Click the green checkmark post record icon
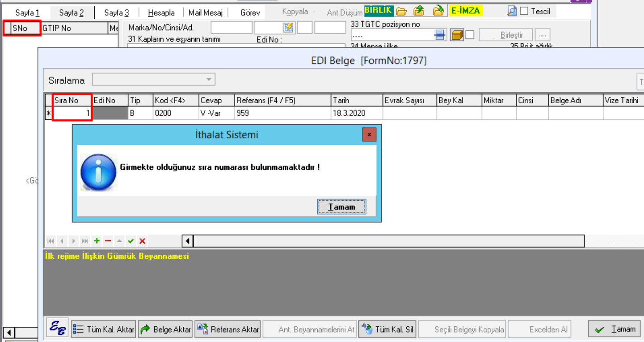 (x=131, y=241)
